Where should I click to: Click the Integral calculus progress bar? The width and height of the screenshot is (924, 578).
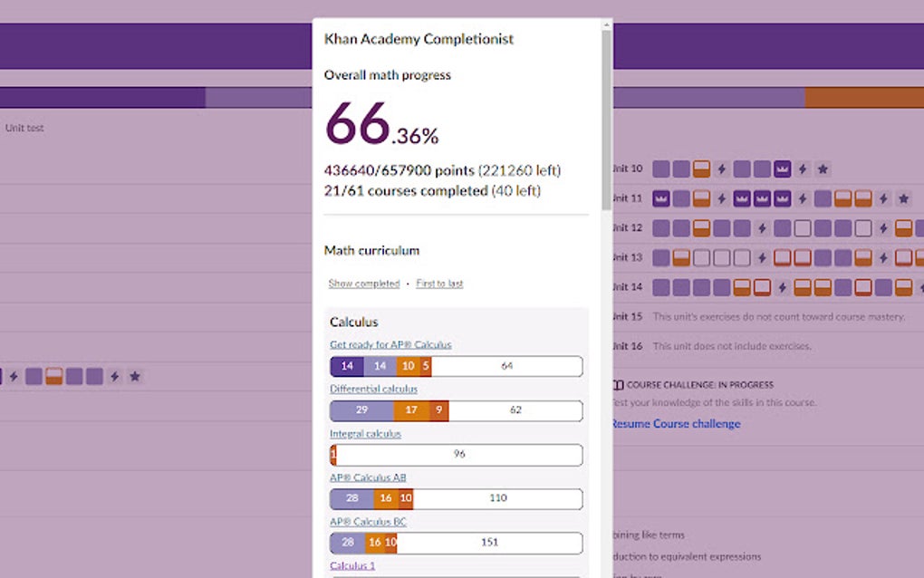[456, 454]
